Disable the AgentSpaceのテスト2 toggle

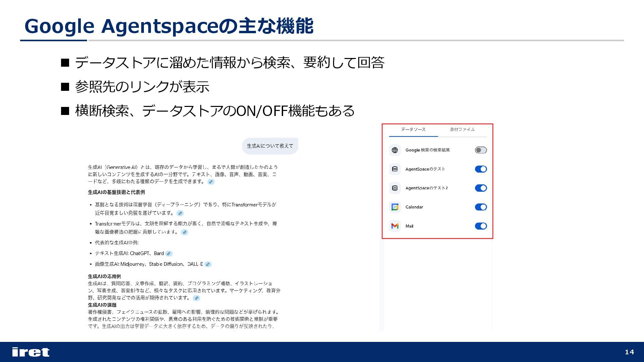[481, 188]
